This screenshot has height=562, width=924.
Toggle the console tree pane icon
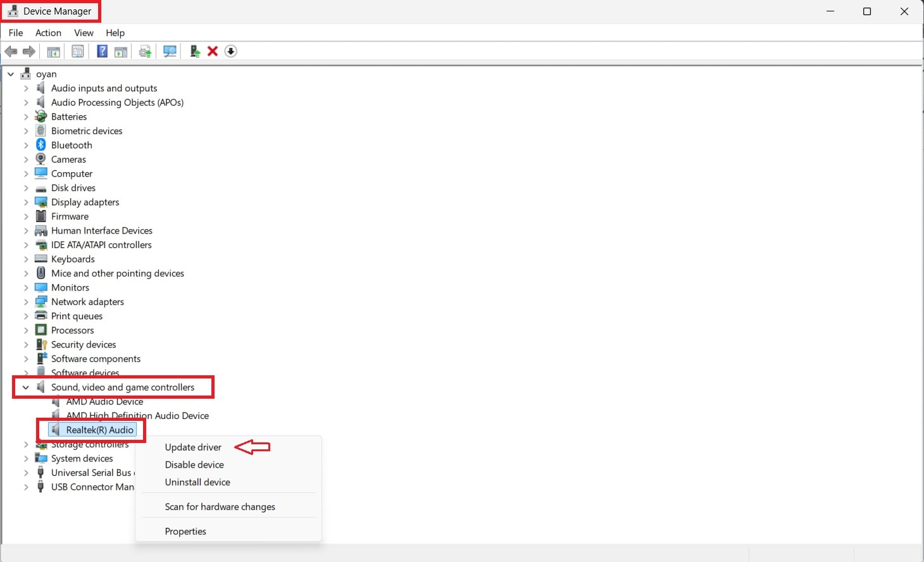53,51
